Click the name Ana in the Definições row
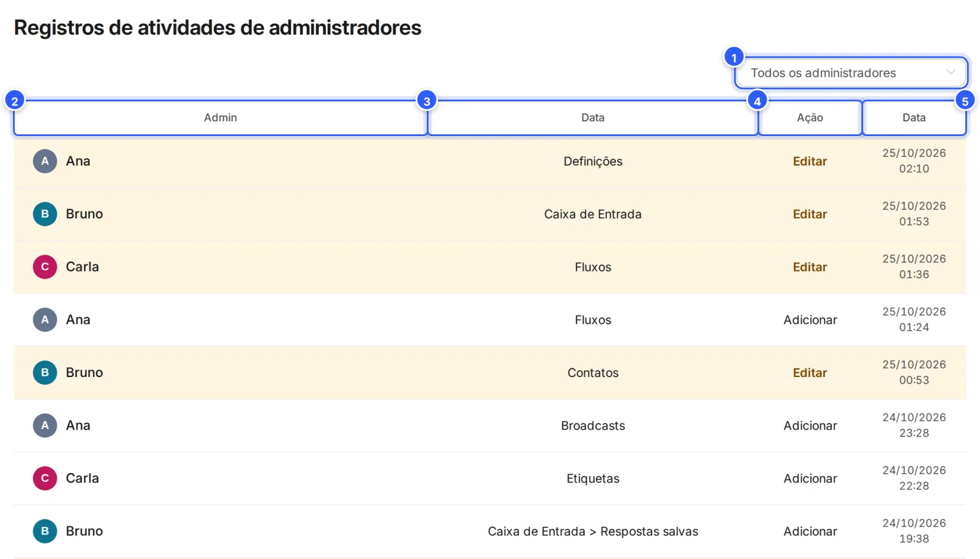 78,161
